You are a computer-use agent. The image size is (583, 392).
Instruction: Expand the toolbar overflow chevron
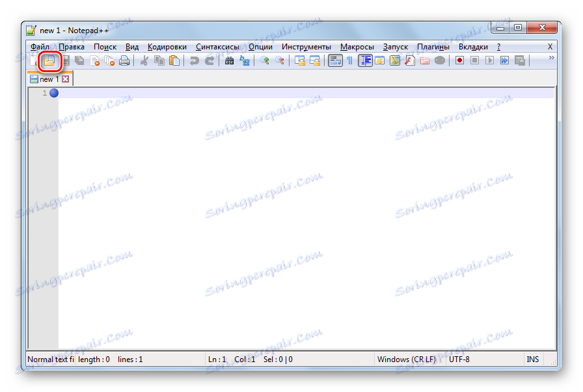[551, 58]
